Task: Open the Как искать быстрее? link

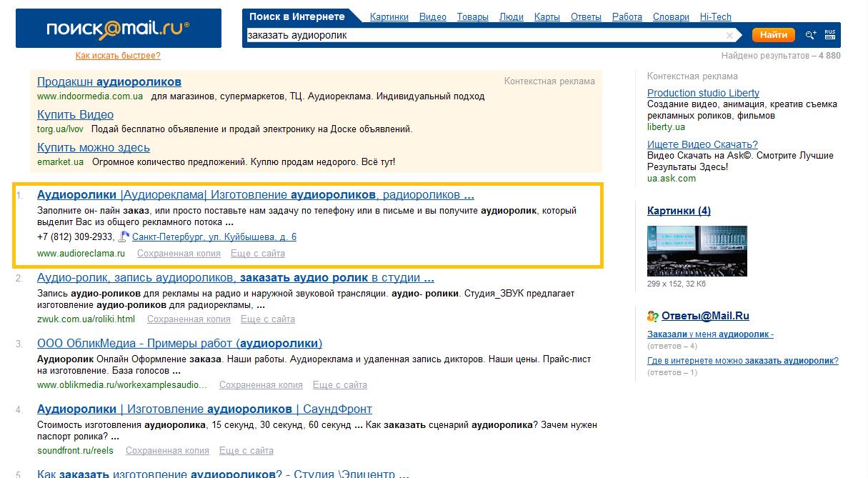Action: 118,56
